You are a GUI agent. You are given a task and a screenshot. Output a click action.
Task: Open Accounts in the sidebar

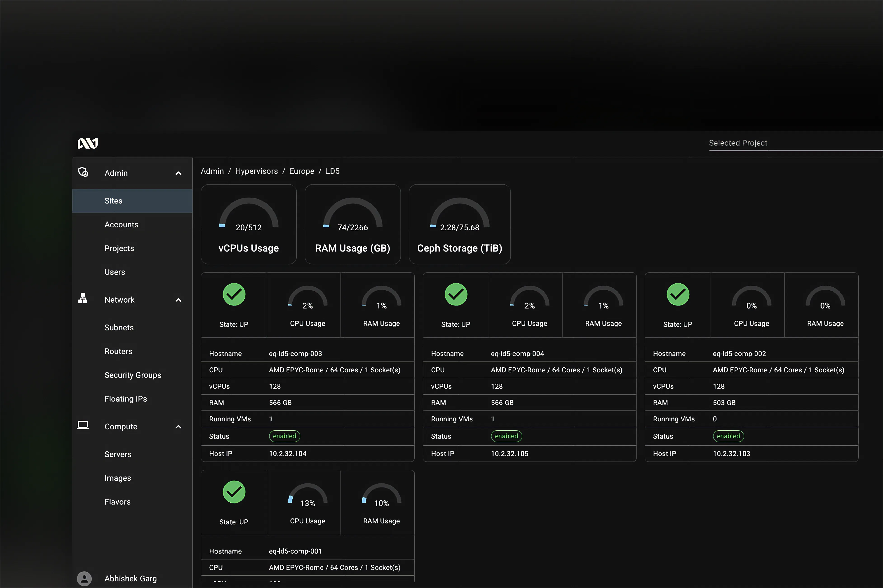(132, 225)
